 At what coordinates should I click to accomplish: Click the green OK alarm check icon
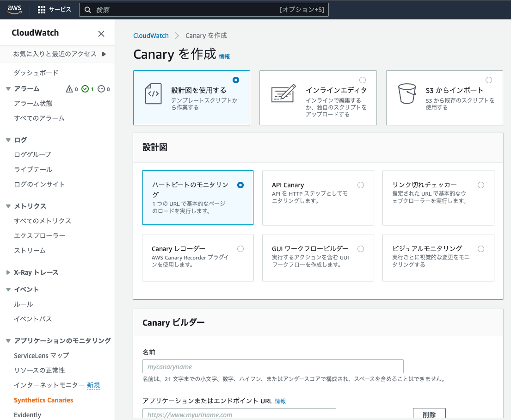pos(85,89)
